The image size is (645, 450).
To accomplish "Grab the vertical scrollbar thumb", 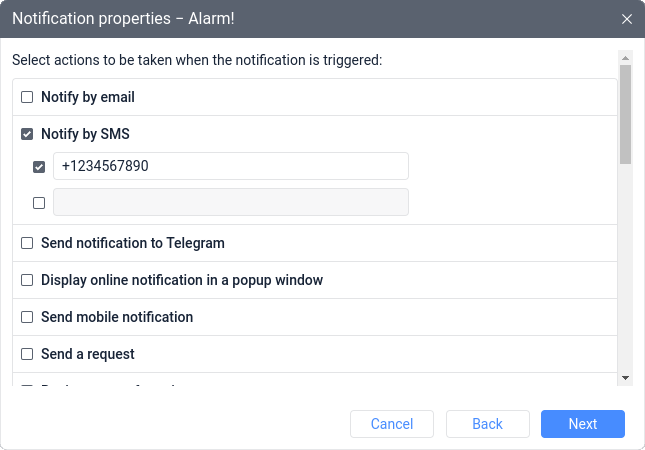I will (625, 114).
